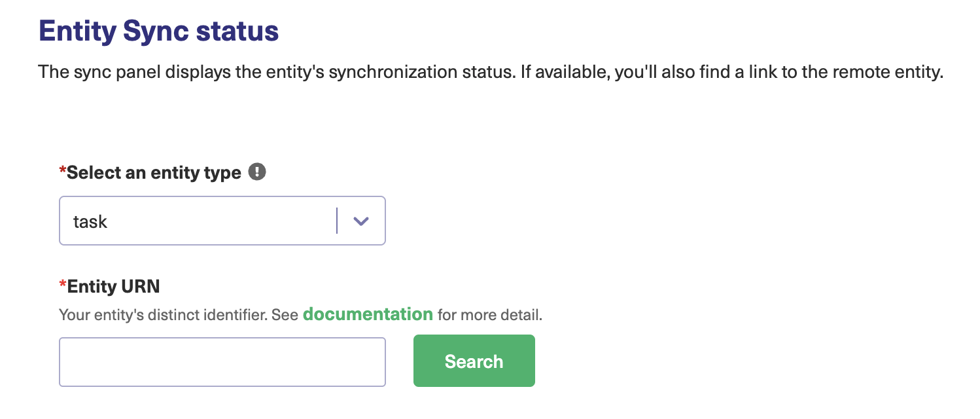Focus the Entity URN text field

click(222, 362)
